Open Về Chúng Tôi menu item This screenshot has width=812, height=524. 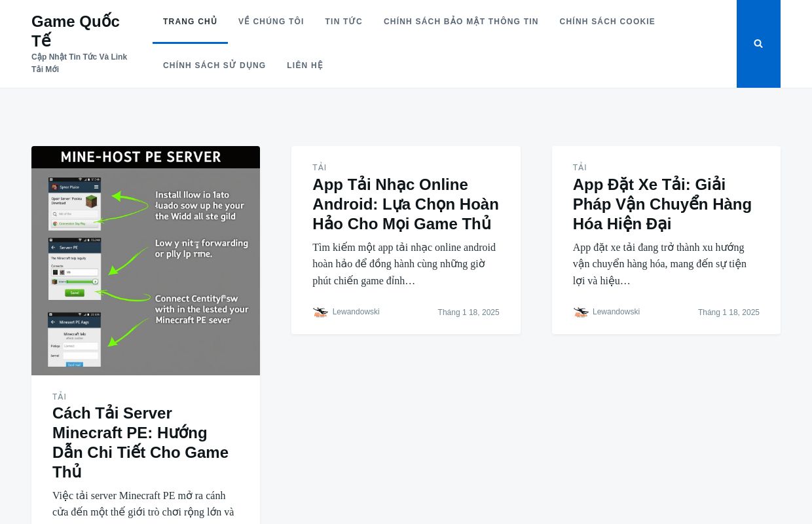[271, 22]
